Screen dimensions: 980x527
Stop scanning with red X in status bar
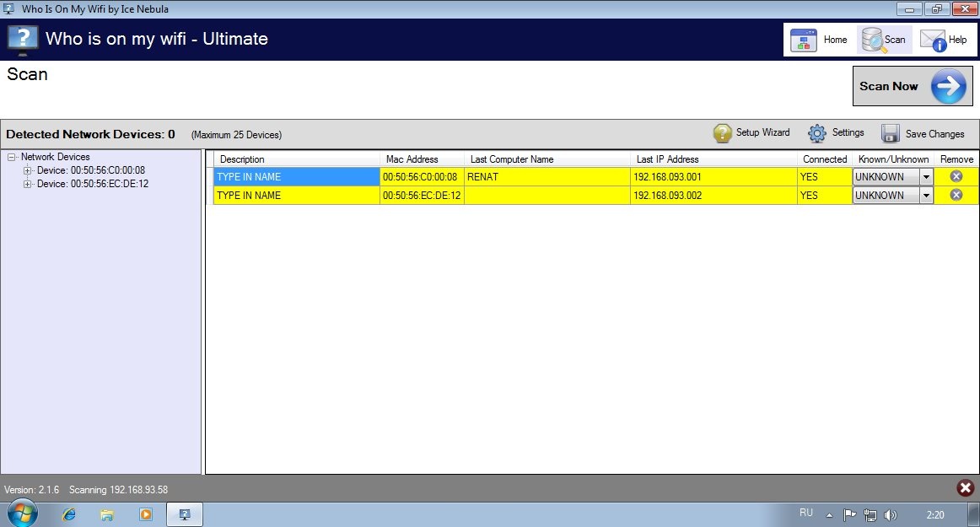966,487
